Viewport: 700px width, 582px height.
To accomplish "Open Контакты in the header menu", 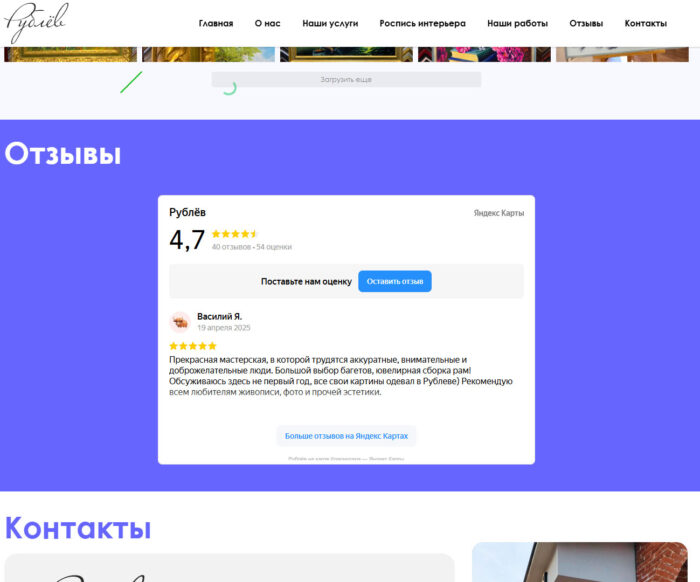I will [x=646, y=23].
